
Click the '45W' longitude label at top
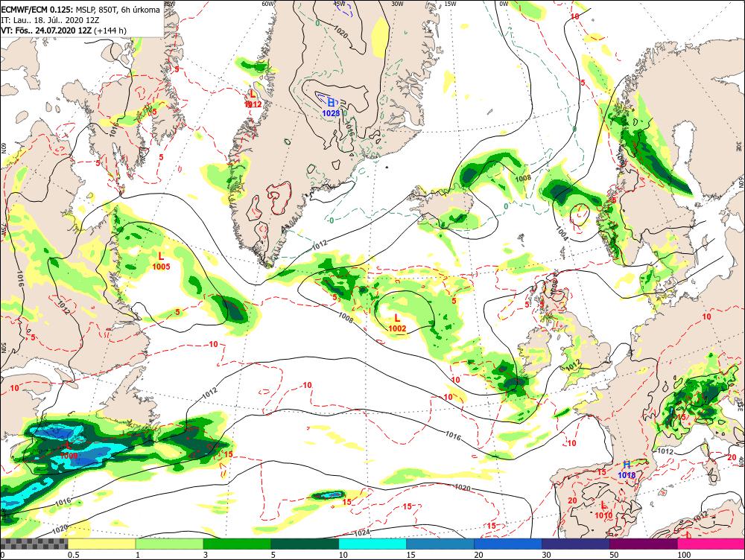(x=339, y=4)
